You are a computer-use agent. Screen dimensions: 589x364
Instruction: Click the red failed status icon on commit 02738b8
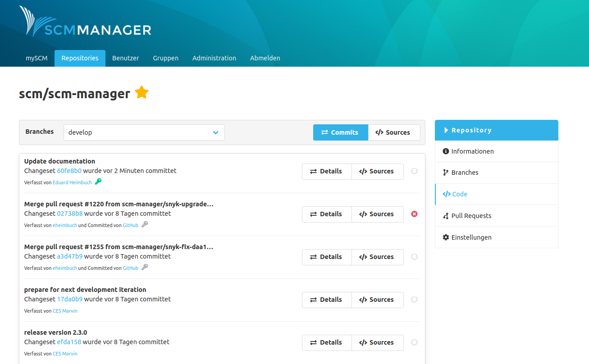[414, 214]
